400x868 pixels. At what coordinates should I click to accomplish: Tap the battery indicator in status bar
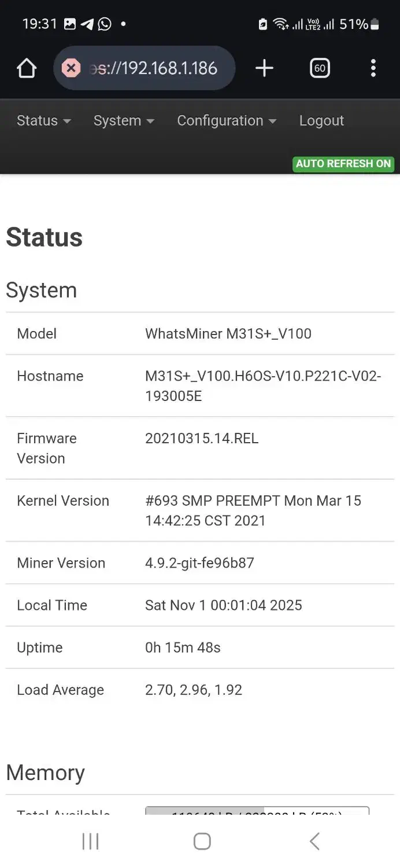pos(375,24)
